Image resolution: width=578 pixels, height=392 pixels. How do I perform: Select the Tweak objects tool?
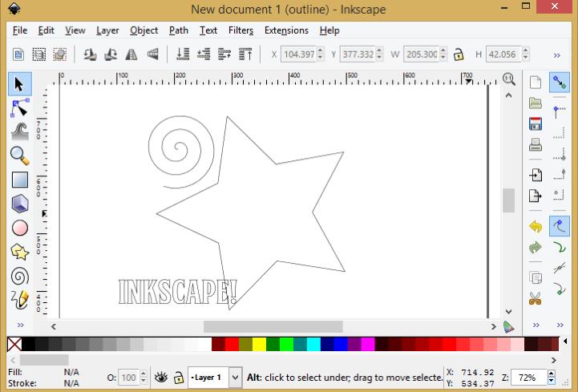click(x=19, y=131)
